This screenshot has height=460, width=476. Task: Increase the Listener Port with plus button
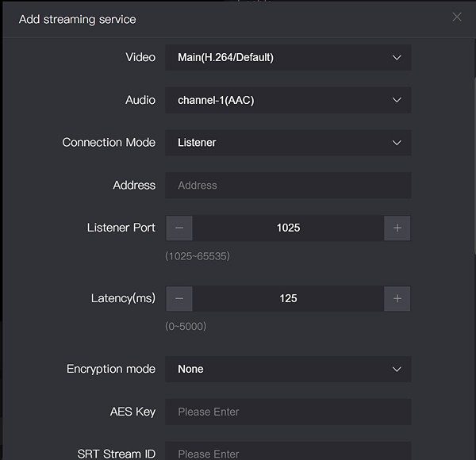[397, 228]
